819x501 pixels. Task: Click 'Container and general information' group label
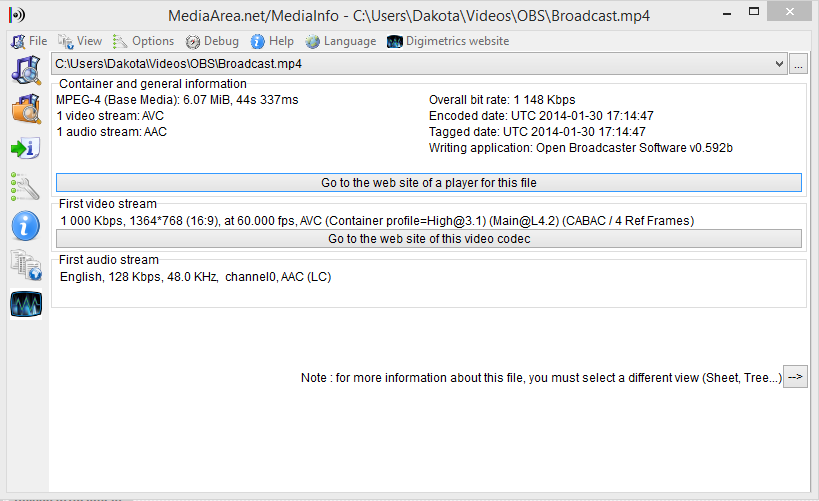click(153, 84)
